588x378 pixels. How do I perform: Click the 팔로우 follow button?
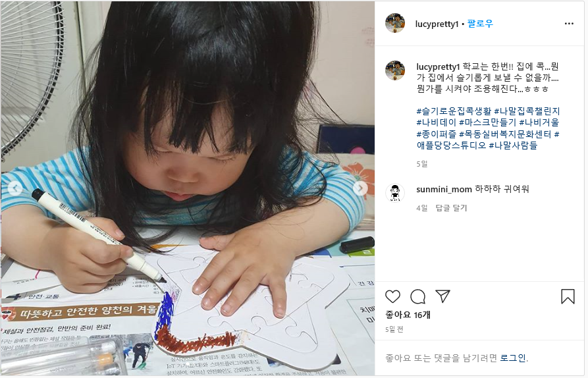pos(480,24)
